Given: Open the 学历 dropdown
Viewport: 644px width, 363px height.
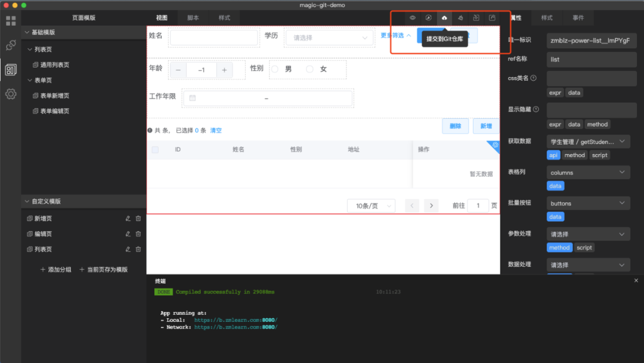Looking at the screenshot, I should (x=329, y=38).
